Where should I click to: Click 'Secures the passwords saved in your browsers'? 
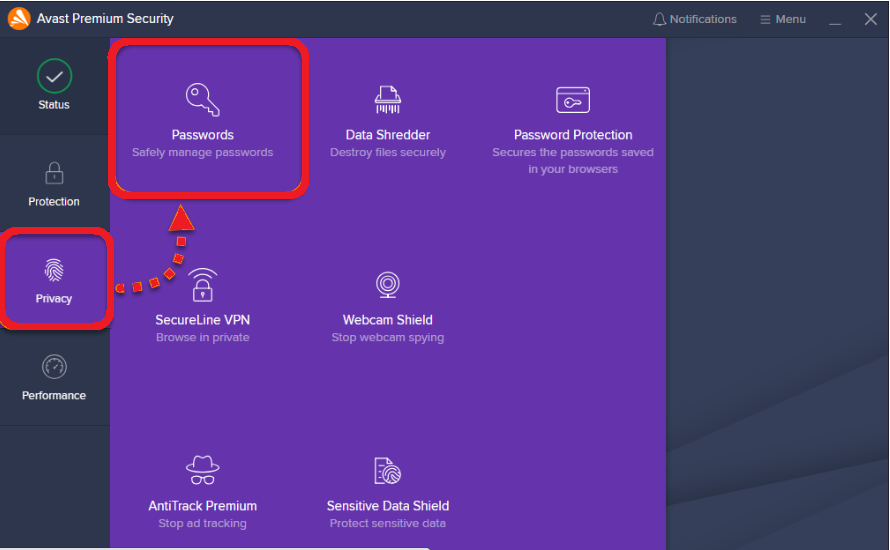point(573,161)
